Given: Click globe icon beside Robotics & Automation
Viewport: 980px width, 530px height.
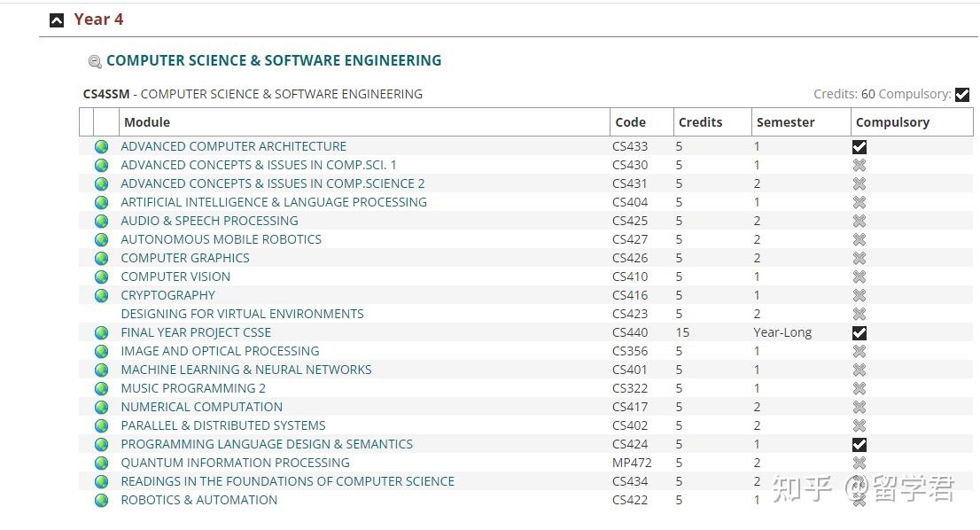Looking at the screenshot, I should (x=102, y=501).
